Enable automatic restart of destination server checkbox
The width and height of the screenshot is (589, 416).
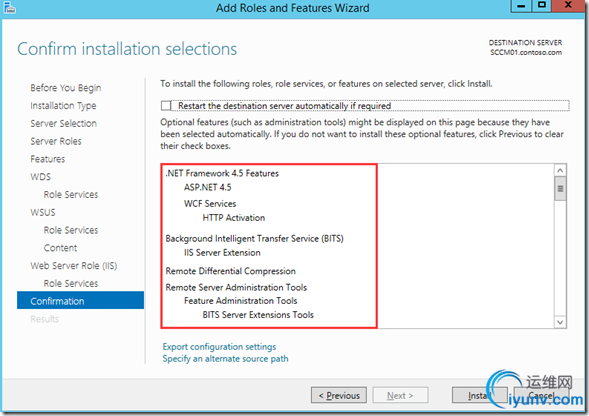(166, 106)
